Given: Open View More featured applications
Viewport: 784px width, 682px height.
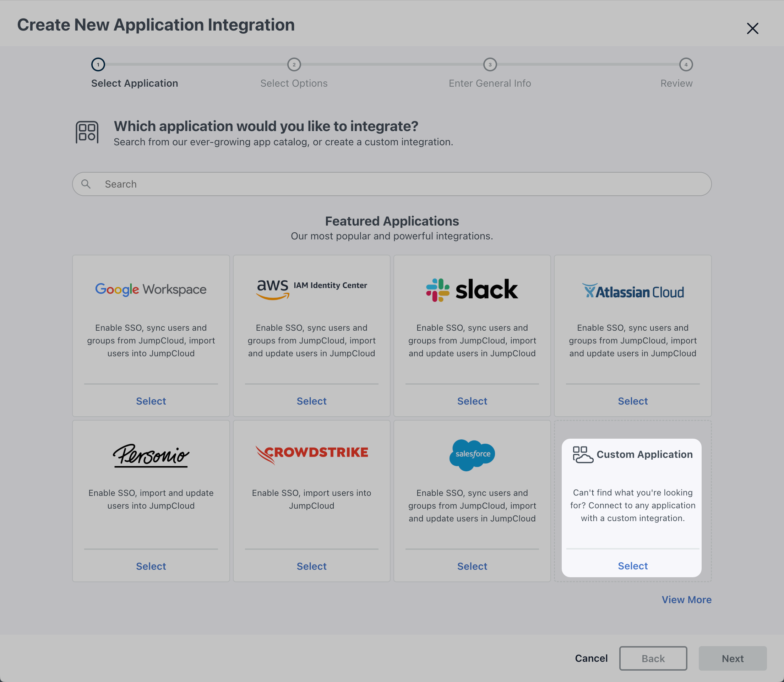Looking at the screenshot, I should (x=686, y=600).
